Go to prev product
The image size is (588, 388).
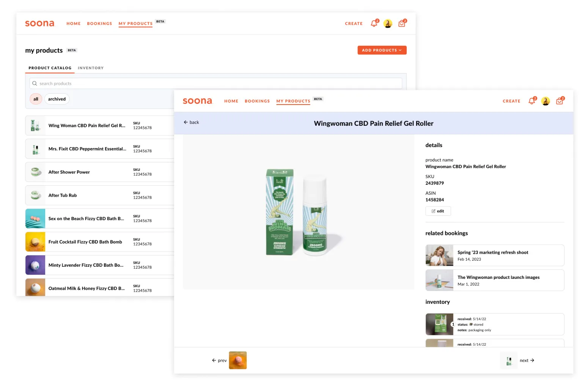pos(219,360)
